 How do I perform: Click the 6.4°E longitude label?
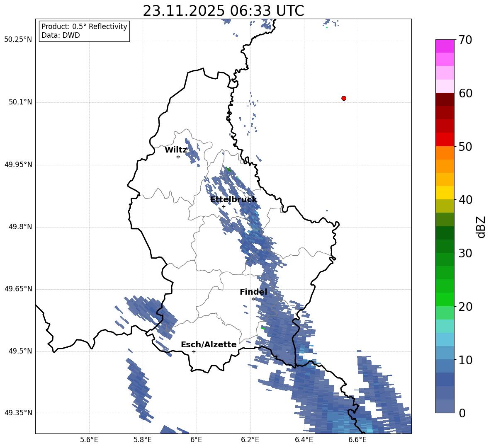[304, 440]
